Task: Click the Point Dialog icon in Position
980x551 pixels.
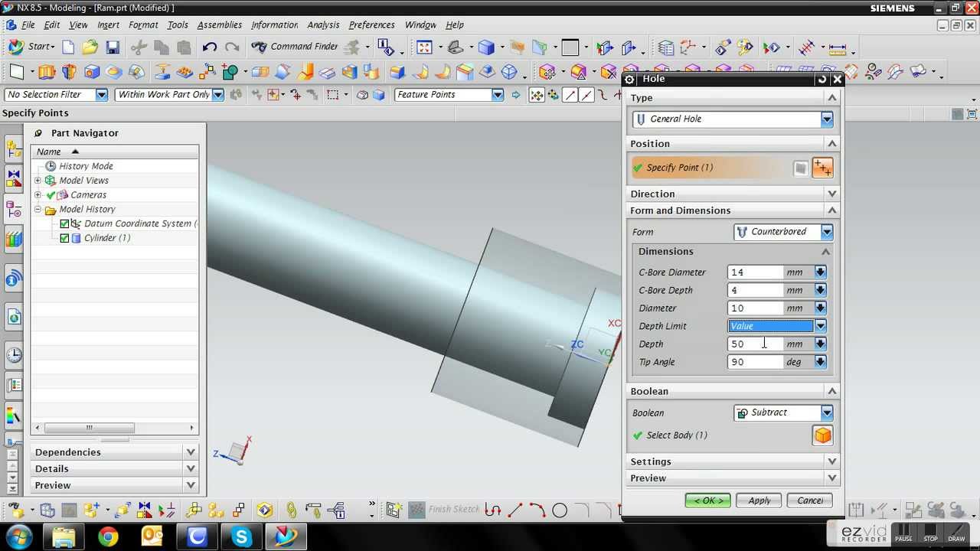Action: (x=823, y=168)
